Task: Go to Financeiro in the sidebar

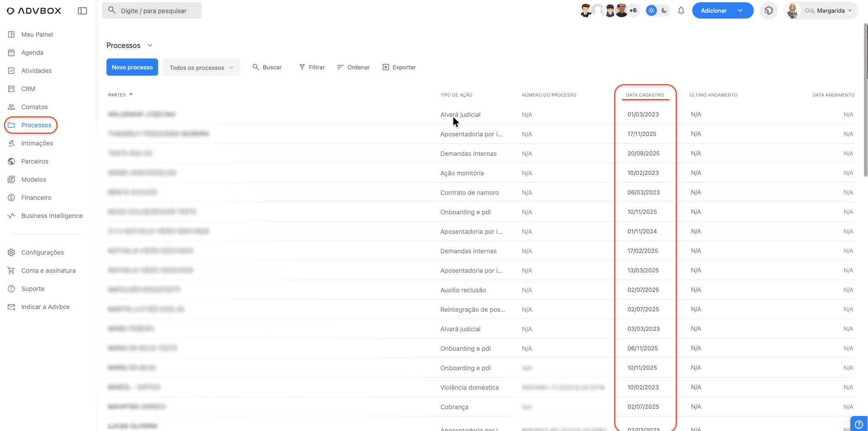Action: point(36,198)
